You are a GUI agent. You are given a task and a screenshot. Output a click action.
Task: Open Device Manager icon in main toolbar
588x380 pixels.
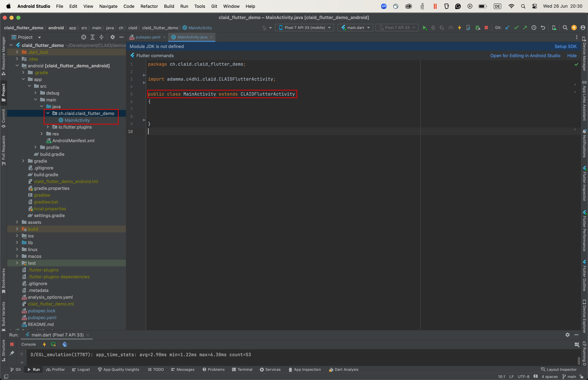coord(554,28)
